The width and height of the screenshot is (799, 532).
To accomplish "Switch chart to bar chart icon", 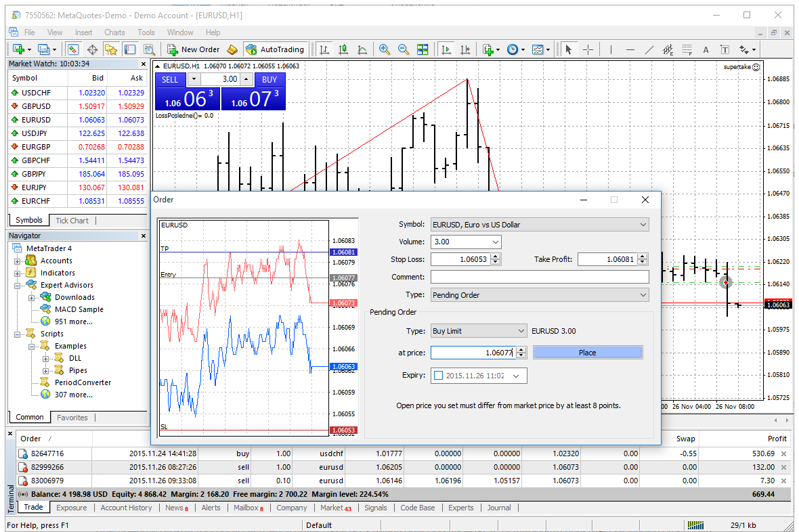I will pyautogui.click(x=324, y=49).
